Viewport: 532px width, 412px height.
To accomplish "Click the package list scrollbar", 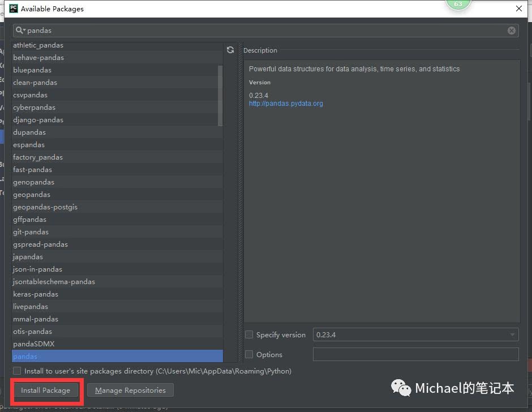I will tap(220, 96).
